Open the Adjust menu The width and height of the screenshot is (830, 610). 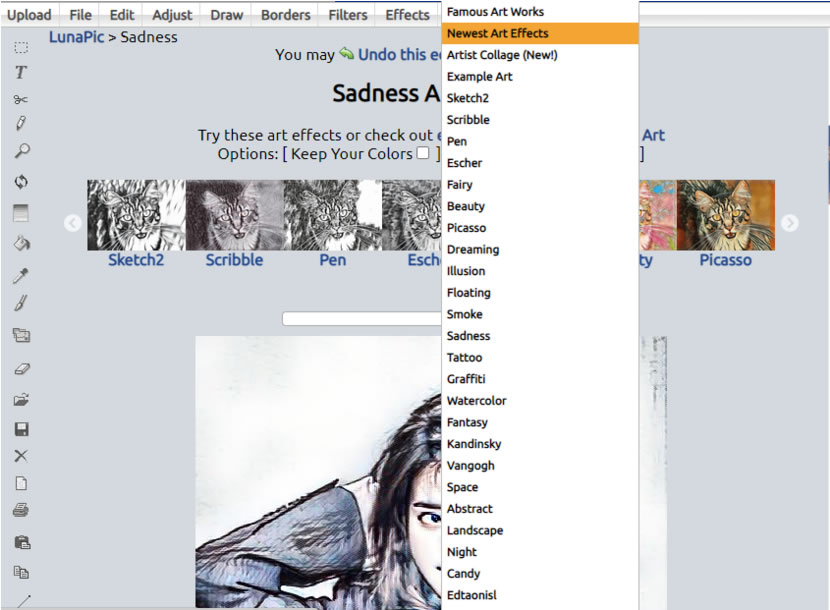pyautogui.click(x=172, y=15)
